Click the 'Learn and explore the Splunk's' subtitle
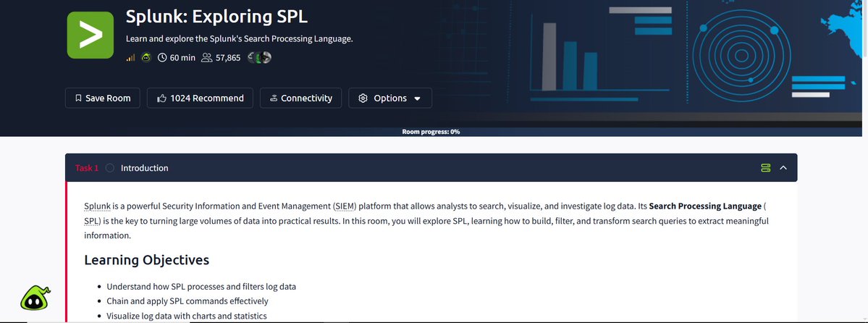 (x=239, y=39)
